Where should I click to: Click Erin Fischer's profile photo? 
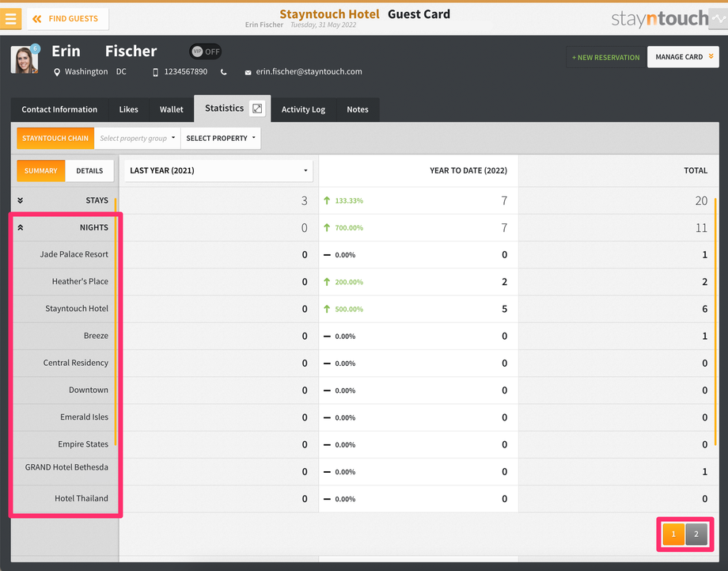pyautogui.click(x=25, y=59)
